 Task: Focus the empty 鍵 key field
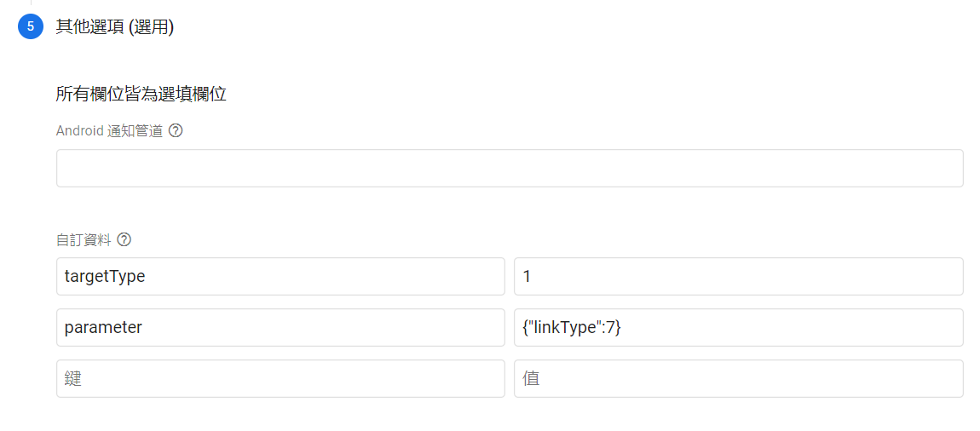[x=280, y=378]
